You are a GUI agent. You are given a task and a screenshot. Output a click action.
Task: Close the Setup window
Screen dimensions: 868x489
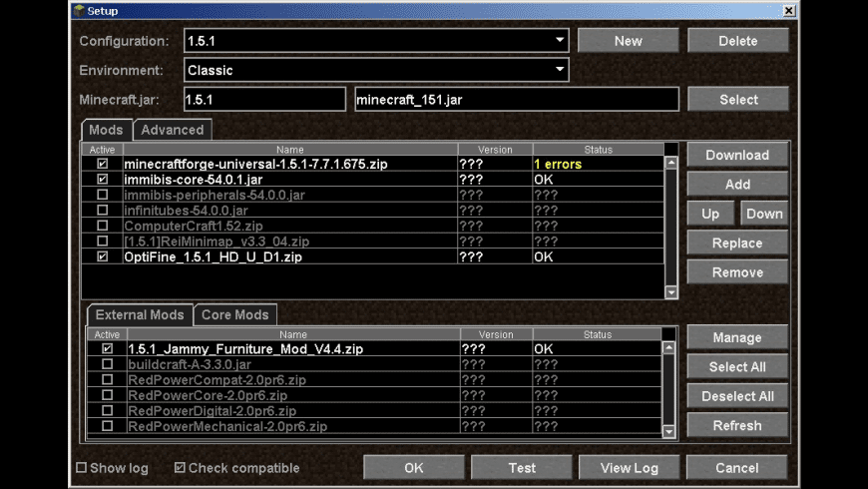click(x=789, y=11)
